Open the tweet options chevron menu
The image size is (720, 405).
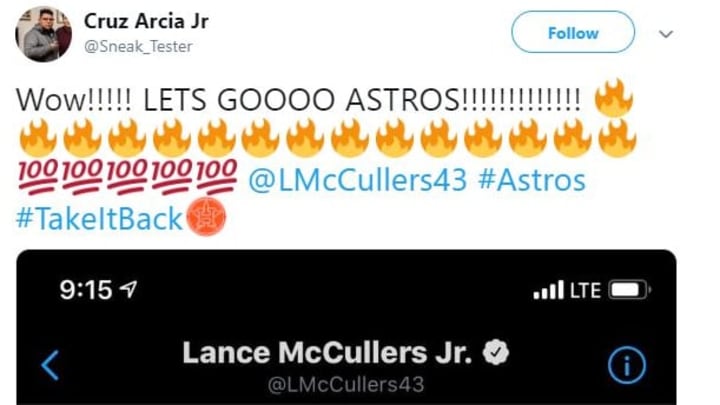[666, 34]
